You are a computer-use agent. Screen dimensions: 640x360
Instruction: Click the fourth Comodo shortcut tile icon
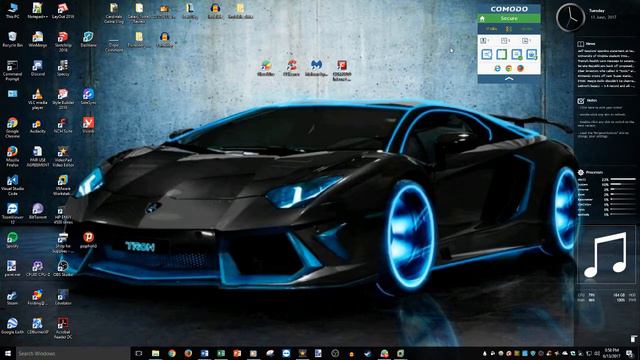pos(531,54)
